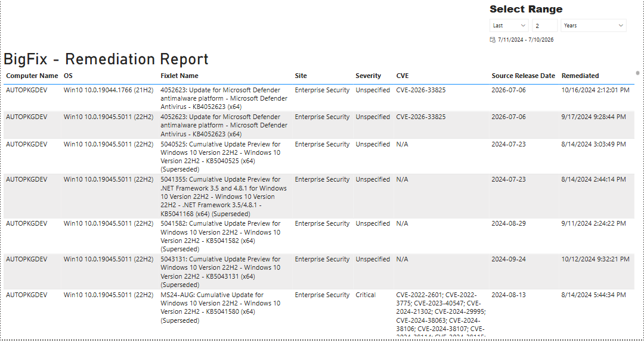Viewport: 644px width, 343px height.
Task: Click the OS cell in the 5040525 row
Action: point(109,145)
